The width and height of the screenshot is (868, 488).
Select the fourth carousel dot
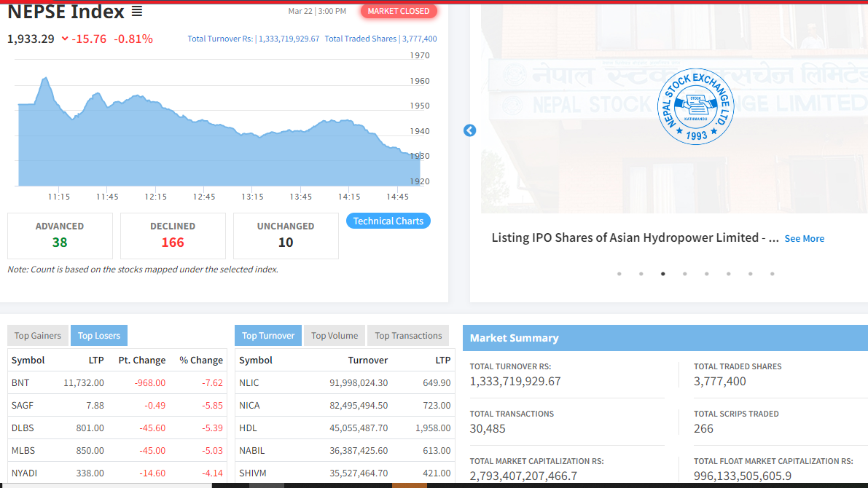click(x=685, y=274)
